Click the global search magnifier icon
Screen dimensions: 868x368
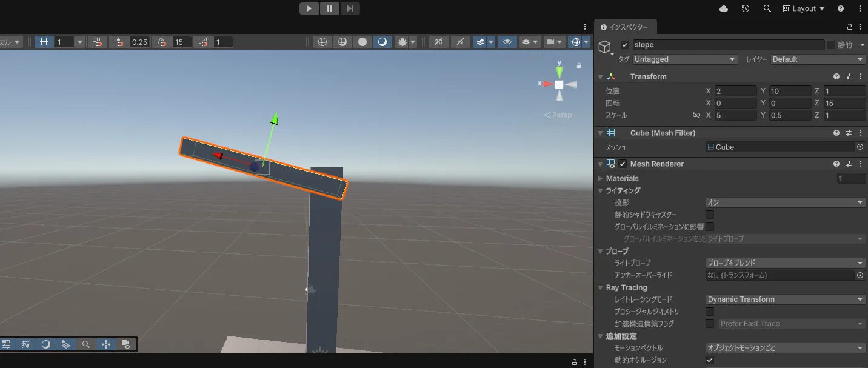(767, 8)
